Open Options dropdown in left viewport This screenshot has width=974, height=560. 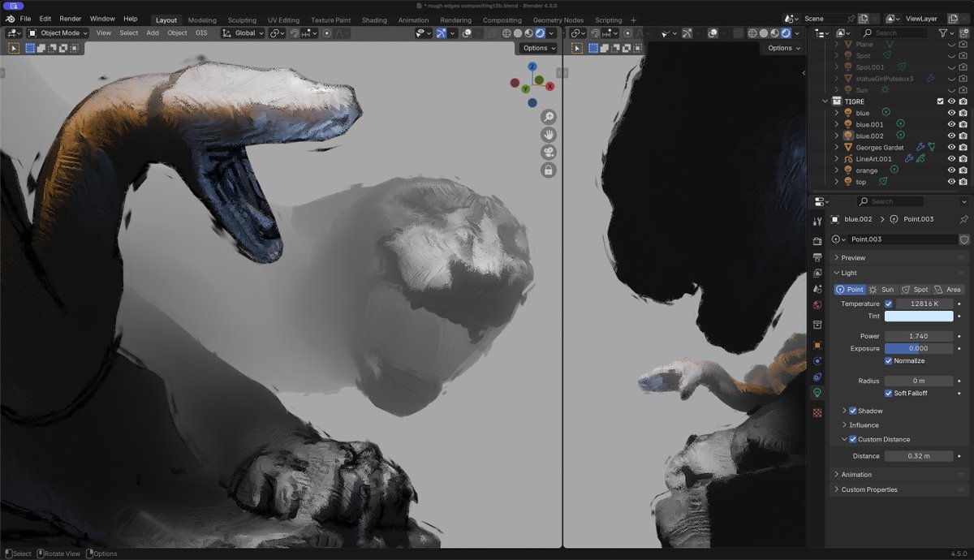pos(540,48)
